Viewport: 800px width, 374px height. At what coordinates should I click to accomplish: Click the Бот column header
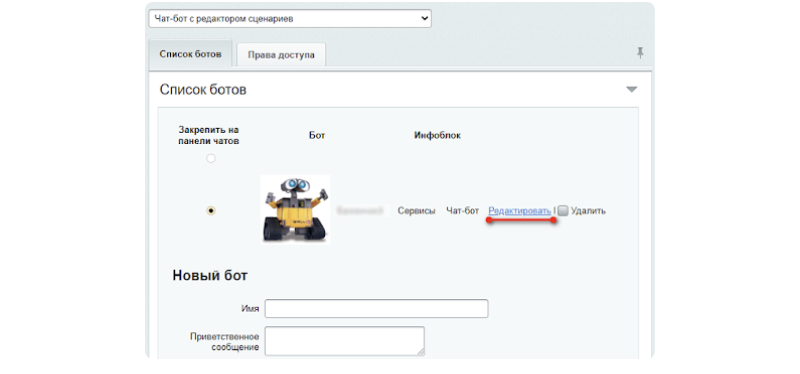(317, 136)
